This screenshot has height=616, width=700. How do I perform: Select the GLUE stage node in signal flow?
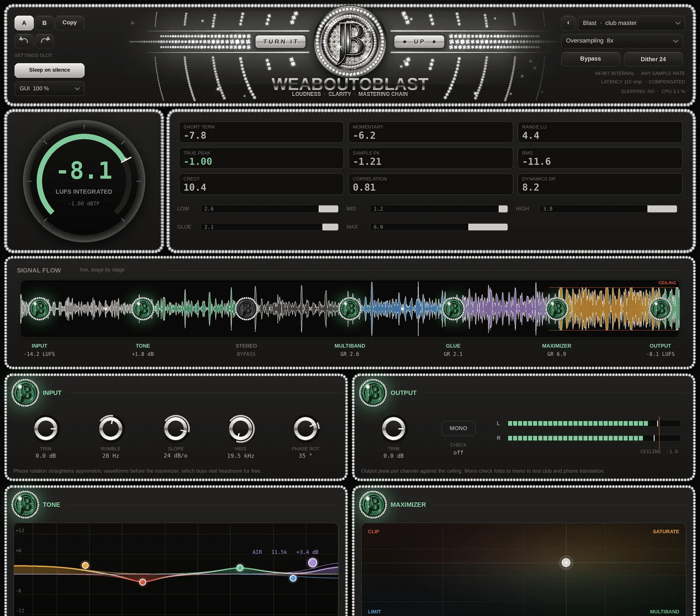[x=453, y=309]
